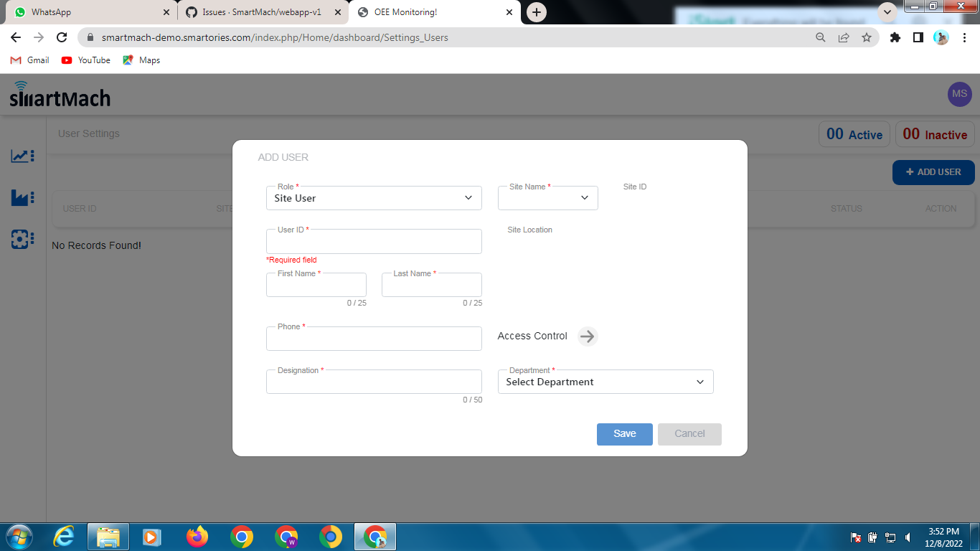Open the Gmail bookmark shortcut
Screen dimensions: 980x551
(x=29, y=60)
